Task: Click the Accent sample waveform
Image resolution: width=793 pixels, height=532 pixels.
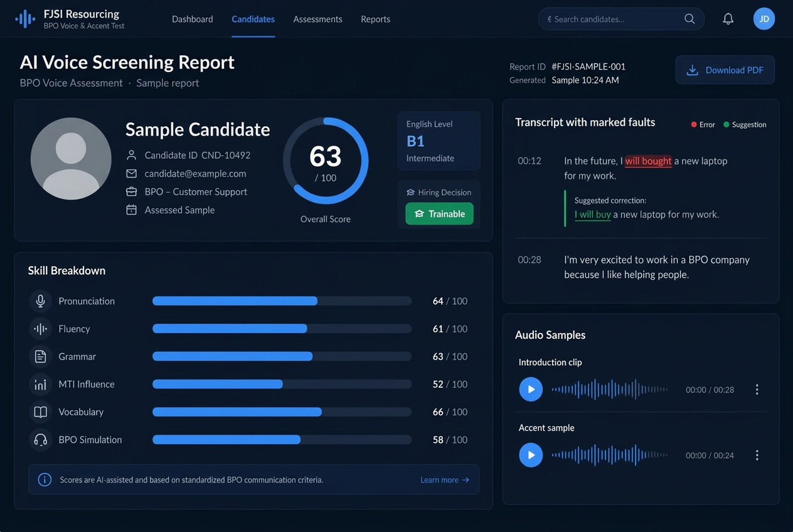Action: point(609,455)
